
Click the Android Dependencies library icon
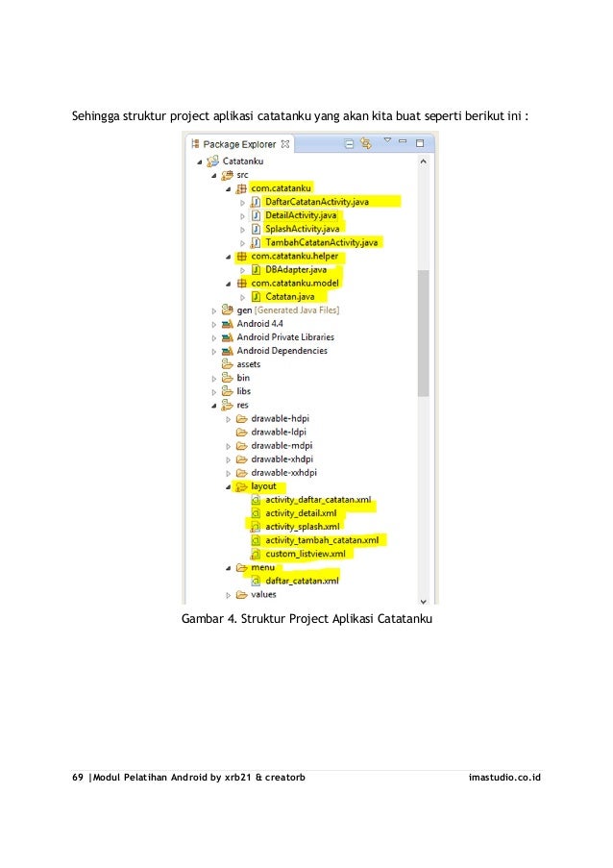[x=227, y=351]
